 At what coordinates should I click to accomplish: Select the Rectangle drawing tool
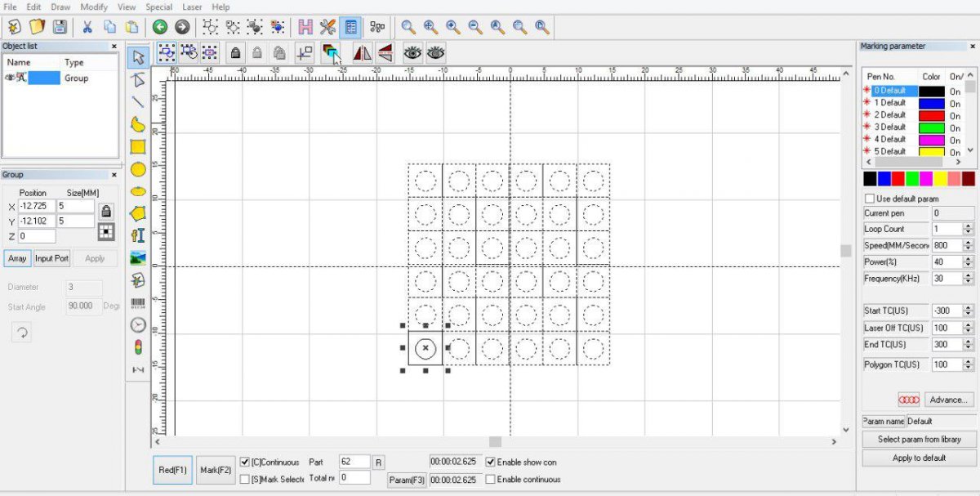138,147
